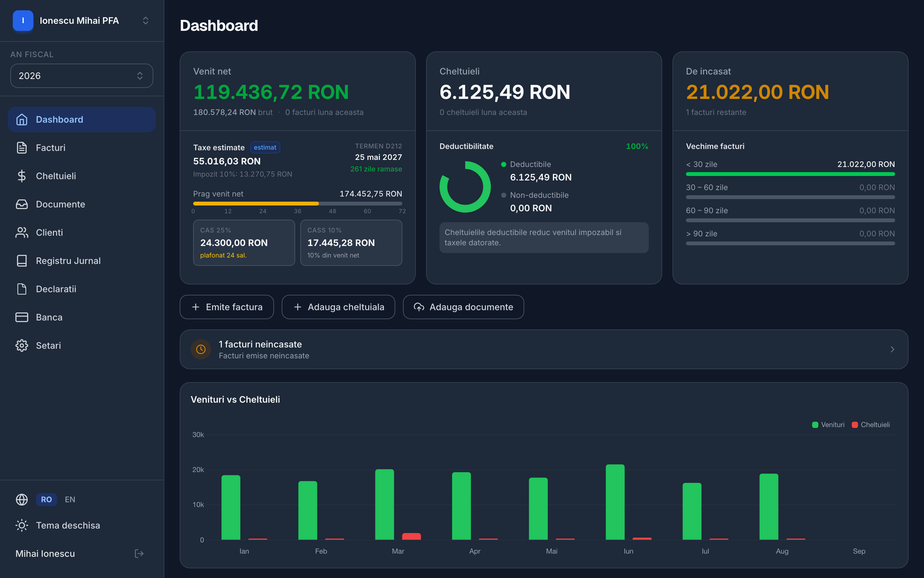Click the green under-30 zile aging bar
The image size is (924, 578).
[790, 174]
